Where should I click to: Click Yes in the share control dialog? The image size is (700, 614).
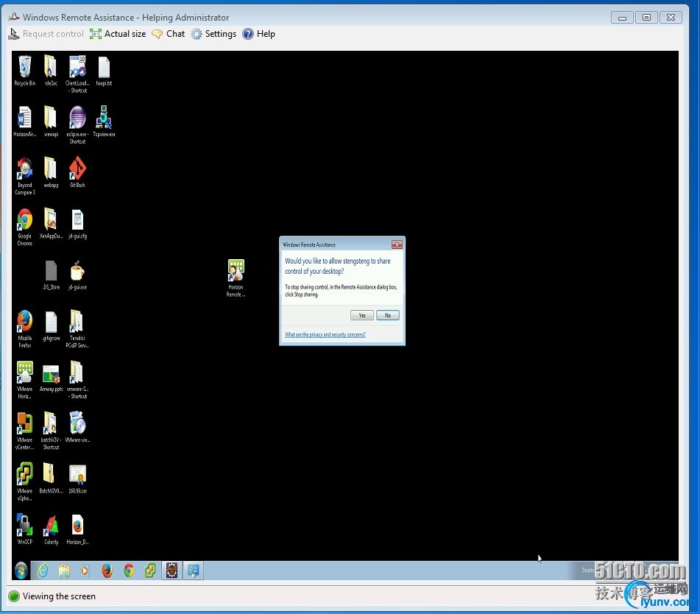pos(362,315)
